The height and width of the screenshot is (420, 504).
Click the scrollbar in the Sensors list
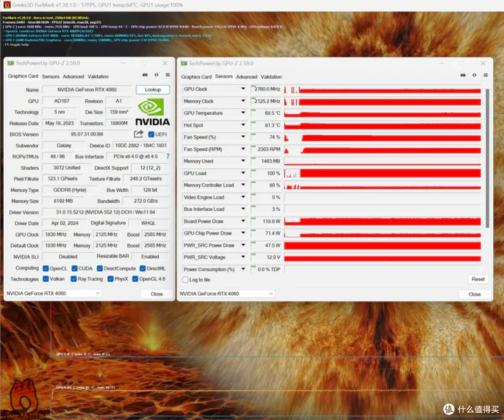487,158
